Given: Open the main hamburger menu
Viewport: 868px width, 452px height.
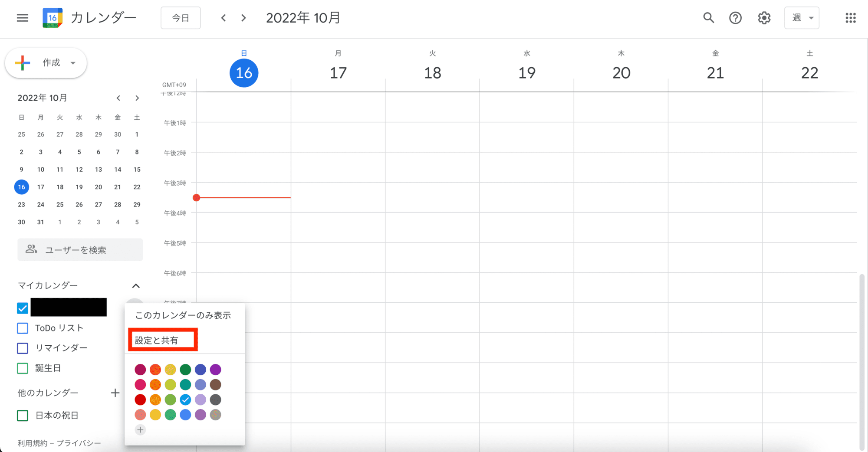Looking at the screenshot, I should click(x=23, y=18).
